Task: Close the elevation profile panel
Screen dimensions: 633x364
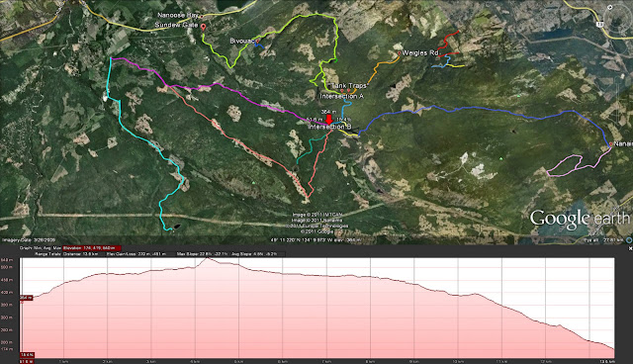Action: 630,248
